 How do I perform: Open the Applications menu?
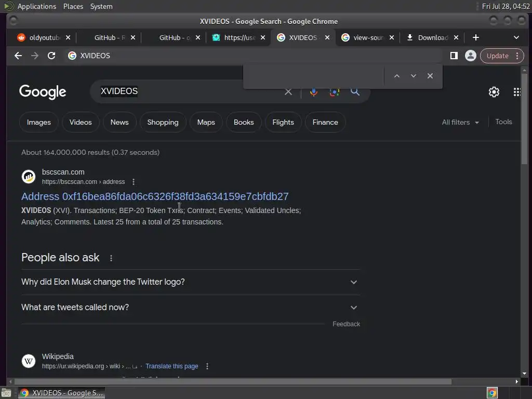pos(37,6)
